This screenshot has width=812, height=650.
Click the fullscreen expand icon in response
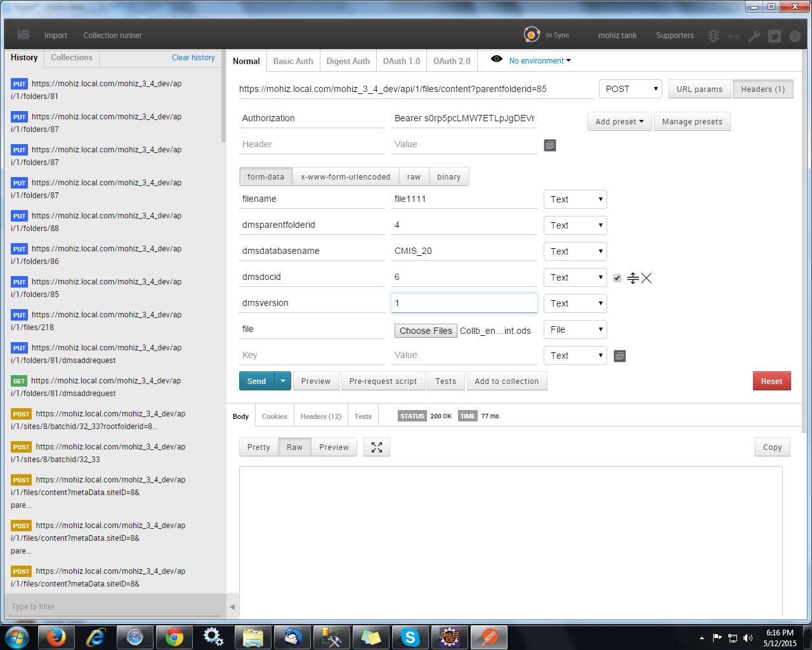377,448
